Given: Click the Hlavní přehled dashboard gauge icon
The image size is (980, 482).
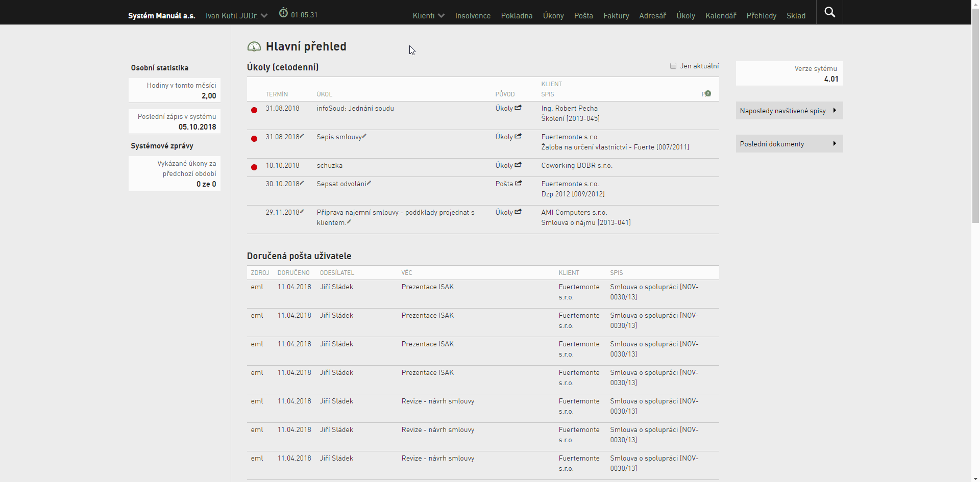Looking at the screenshot, I should [x=254, y=47].
